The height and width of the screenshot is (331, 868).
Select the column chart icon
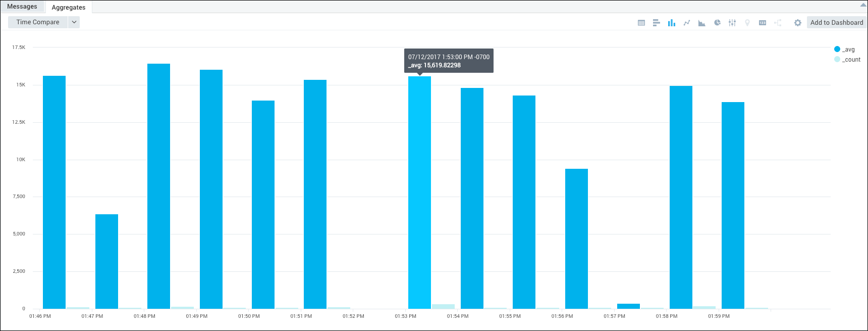[671, 23]
